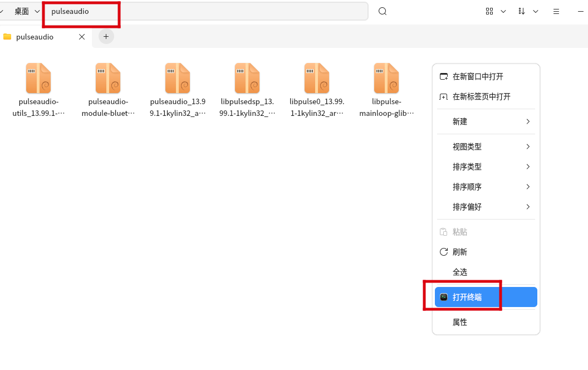Click the sort options icon in toolbar
588x370 pixels.
pos(522,11)
